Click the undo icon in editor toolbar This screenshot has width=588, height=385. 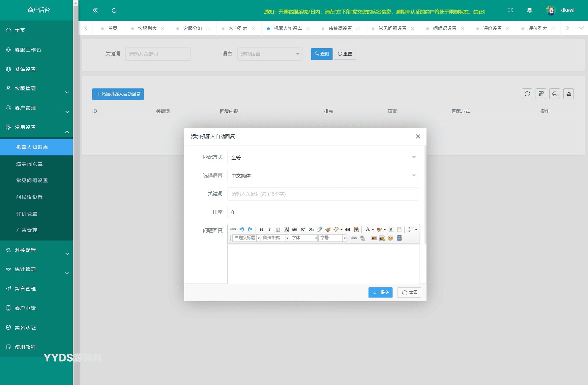click(242, 229)
